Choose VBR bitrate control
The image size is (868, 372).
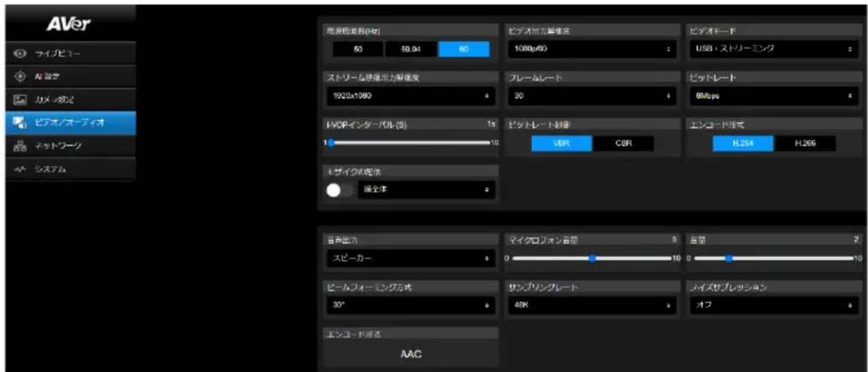point(561,143)
